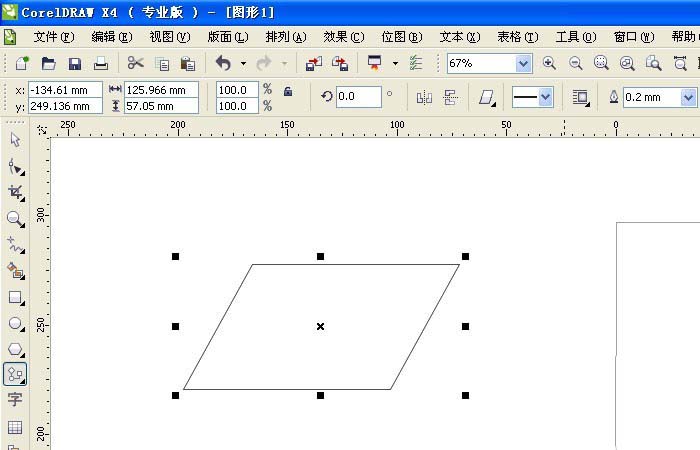Open the application launcher dropdown arrow
The image size is (700, 450).
[395, 63]
